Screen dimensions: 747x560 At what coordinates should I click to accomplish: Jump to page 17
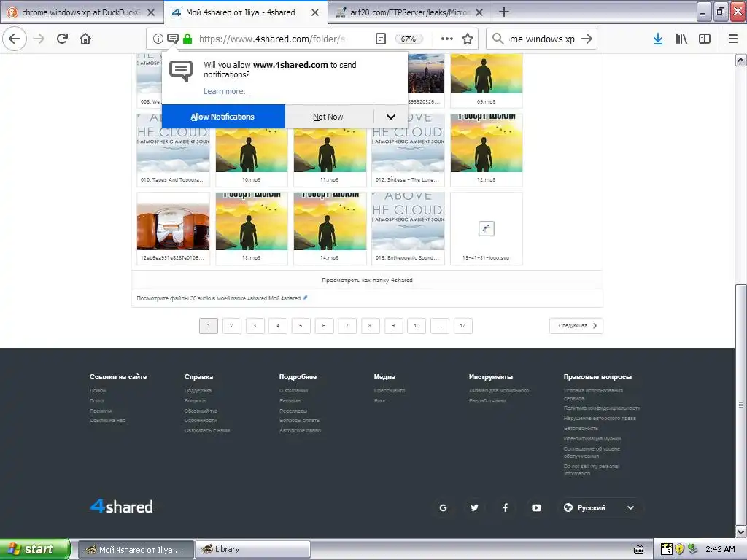[462, 326]
